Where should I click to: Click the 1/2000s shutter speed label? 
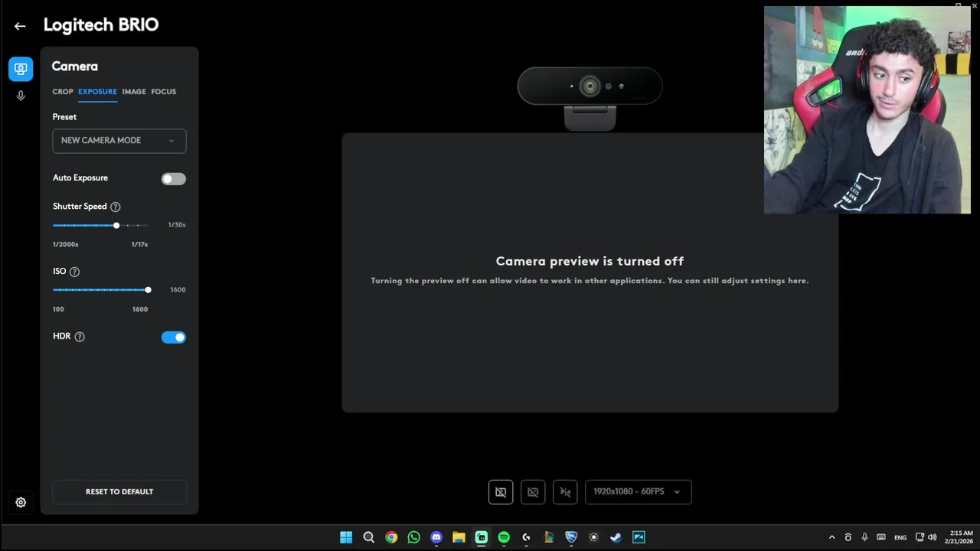coord(66,245)
